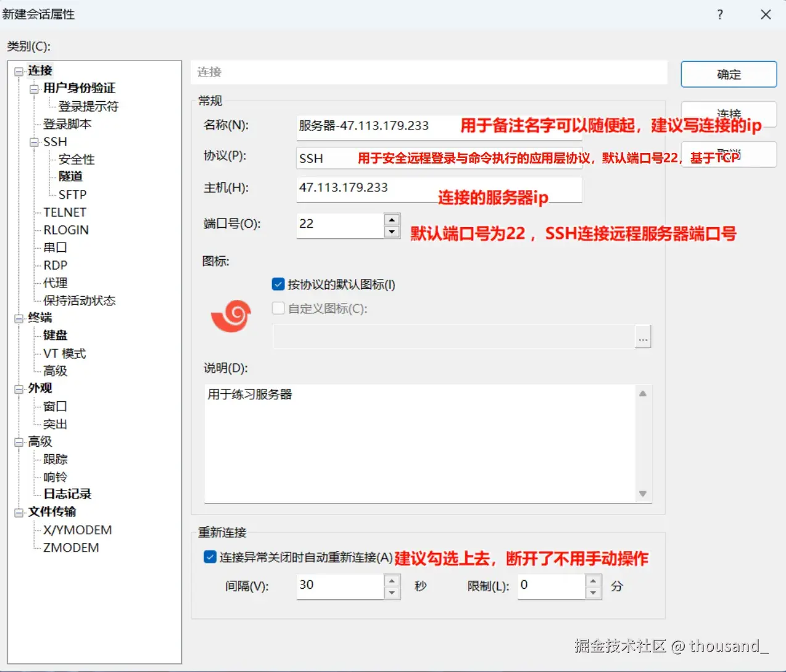Click the 主机 host address field

pyautogui.click(x=439, y=189)
